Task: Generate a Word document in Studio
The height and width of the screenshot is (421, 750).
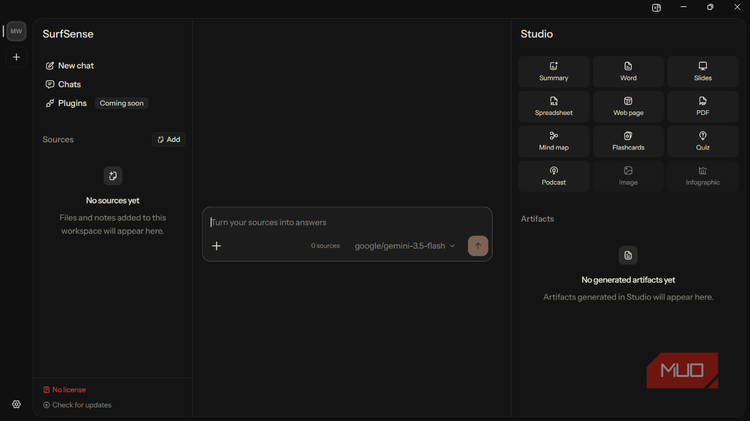Action: [629, 72]
